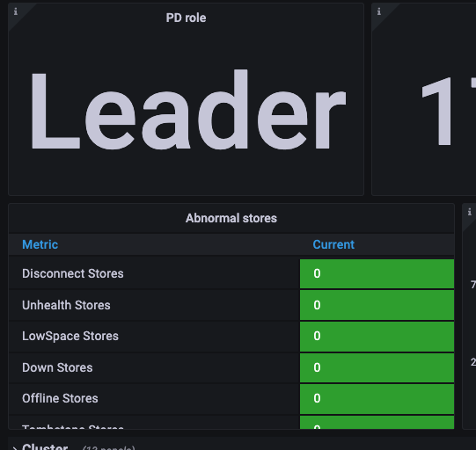Click green value cell for Disconnect Stores
Image resolution: width=476 pixels, height=450 pixels.
pos(377,274)
